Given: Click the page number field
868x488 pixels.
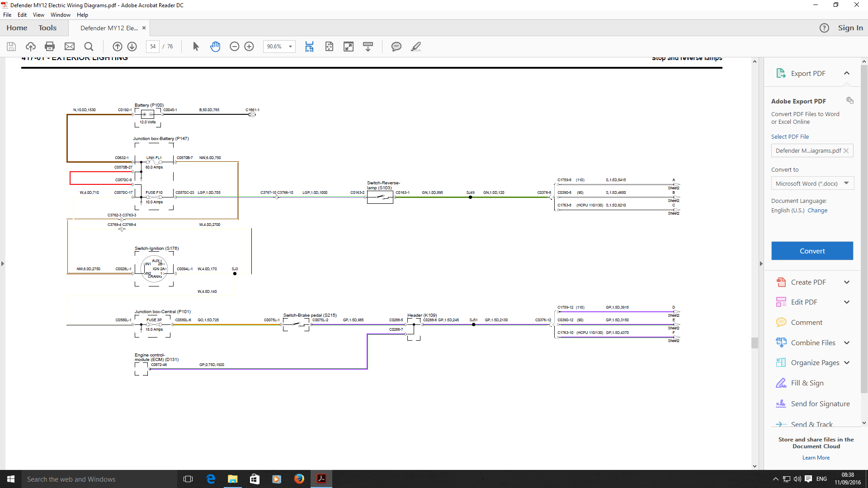Looking at the screenshot, I should pos(153,47).
